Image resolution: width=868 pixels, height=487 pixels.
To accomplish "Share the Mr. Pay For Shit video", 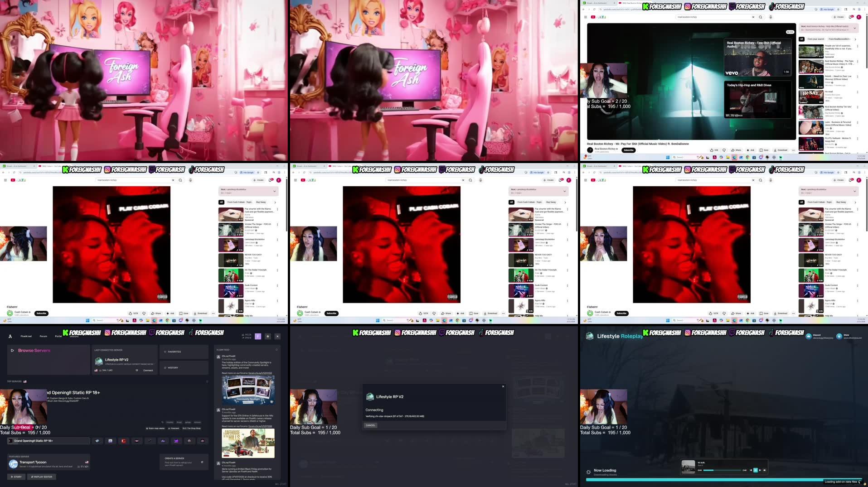I will (737, 150).
